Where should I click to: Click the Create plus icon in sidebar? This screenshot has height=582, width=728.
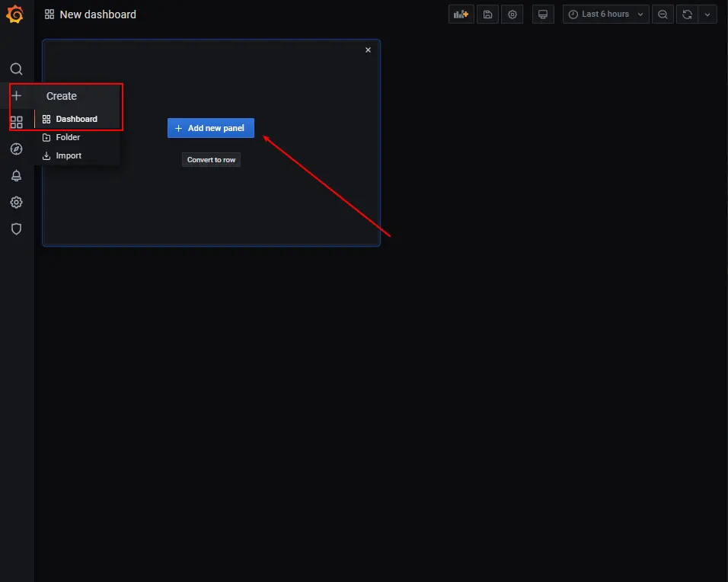[16, 96]
